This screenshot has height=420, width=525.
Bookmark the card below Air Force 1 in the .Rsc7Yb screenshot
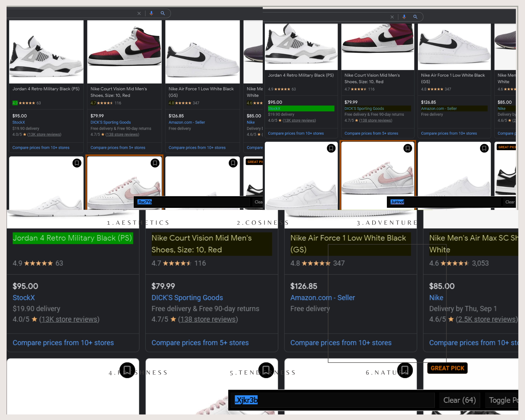tap(233, 163)
